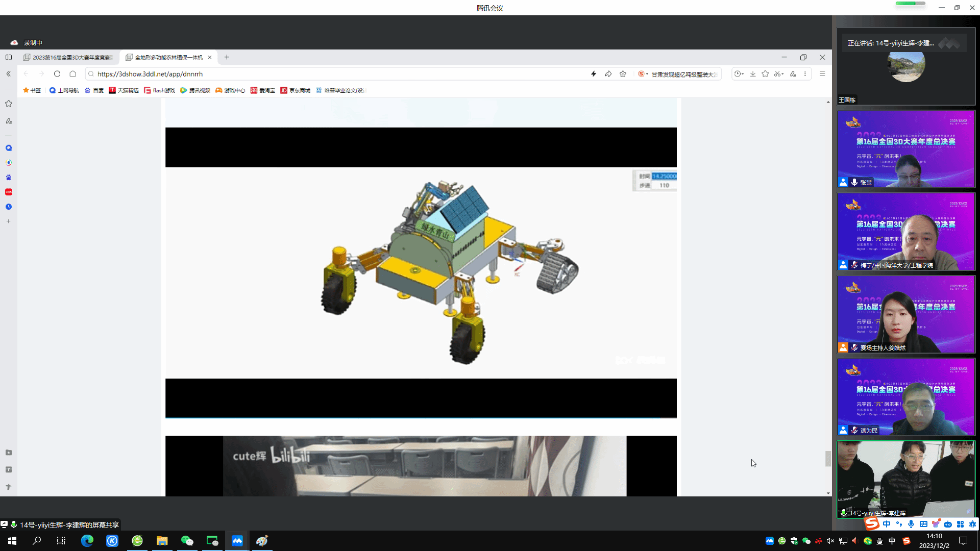Click the lightning speed mode icon
This screenshot has width=980, height=551.
click(x=594, y=74)
